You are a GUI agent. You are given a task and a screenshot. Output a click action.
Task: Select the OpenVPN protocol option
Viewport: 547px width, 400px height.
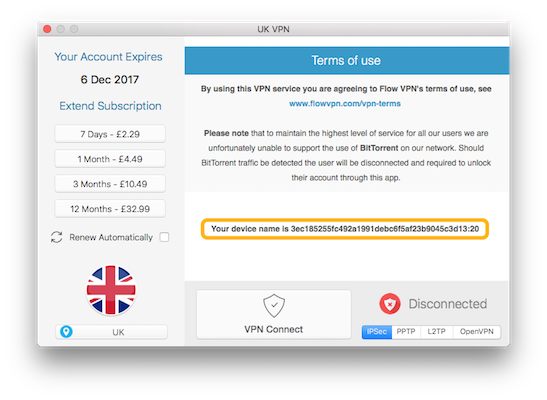pyautogui.click(x=477, y=332)
